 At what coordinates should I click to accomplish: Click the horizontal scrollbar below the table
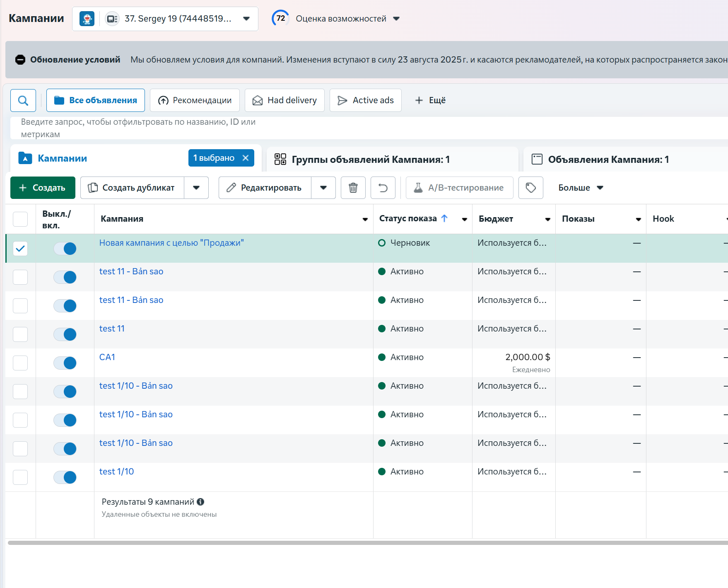(364, 543)
